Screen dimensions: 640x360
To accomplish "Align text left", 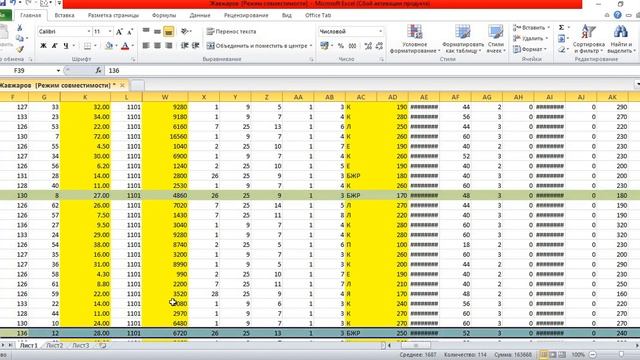I will pyautogui.click(x=146, y=46).
